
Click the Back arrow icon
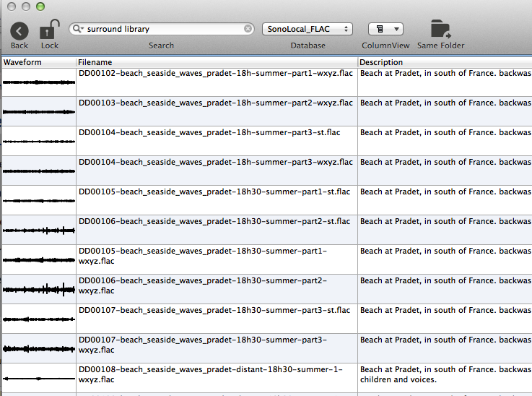19,30
